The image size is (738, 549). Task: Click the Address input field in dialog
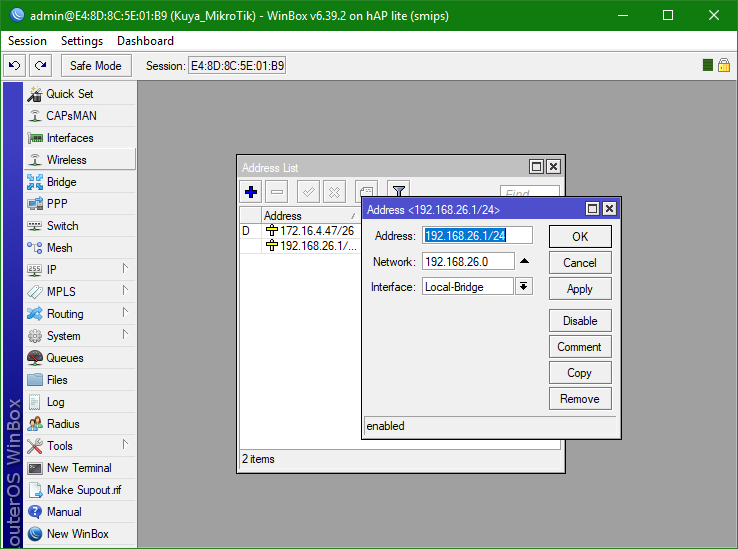point(477,235)
